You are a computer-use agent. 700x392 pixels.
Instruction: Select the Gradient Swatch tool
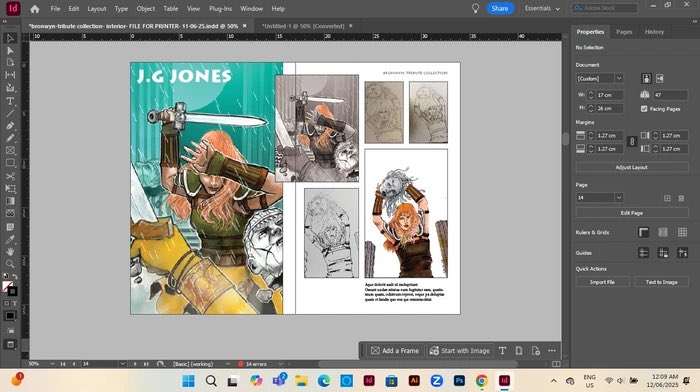click(10, 201)
